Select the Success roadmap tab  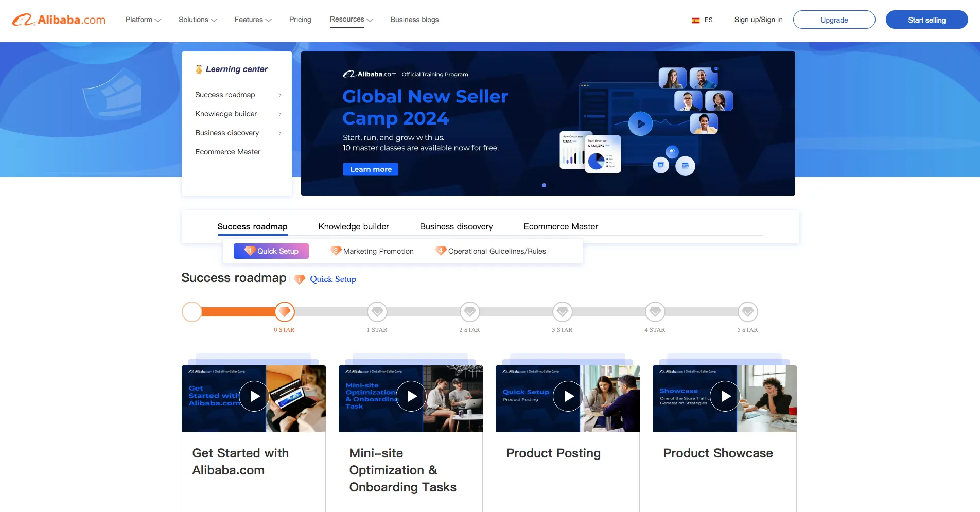(252, 226)
